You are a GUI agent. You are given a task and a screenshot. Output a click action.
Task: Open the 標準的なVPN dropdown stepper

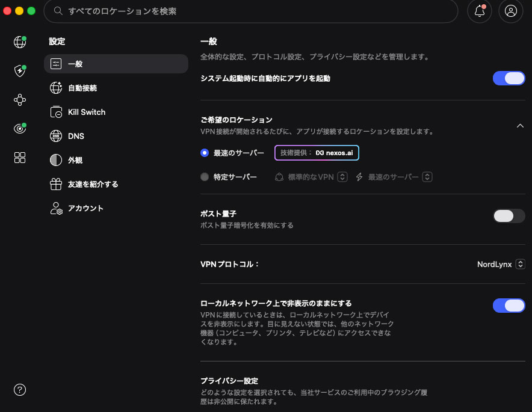point(342,177)
